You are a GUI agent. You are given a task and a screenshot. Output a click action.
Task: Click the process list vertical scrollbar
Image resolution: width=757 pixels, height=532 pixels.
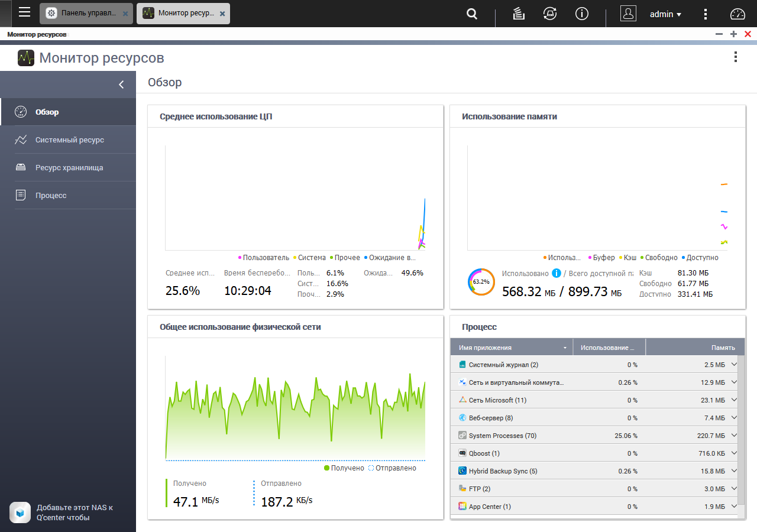(x=742, y=426)
